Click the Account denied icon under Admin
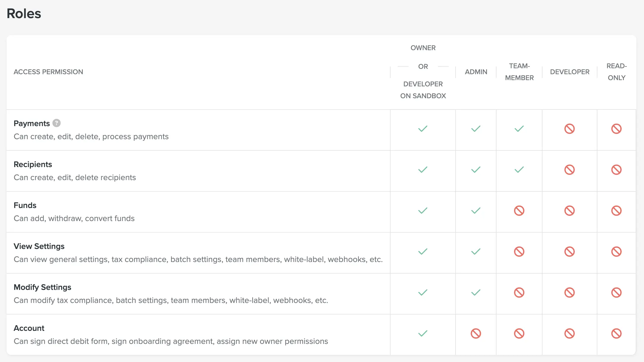The image size is (644, 362). pyautogui.click(x=476, y=334)
